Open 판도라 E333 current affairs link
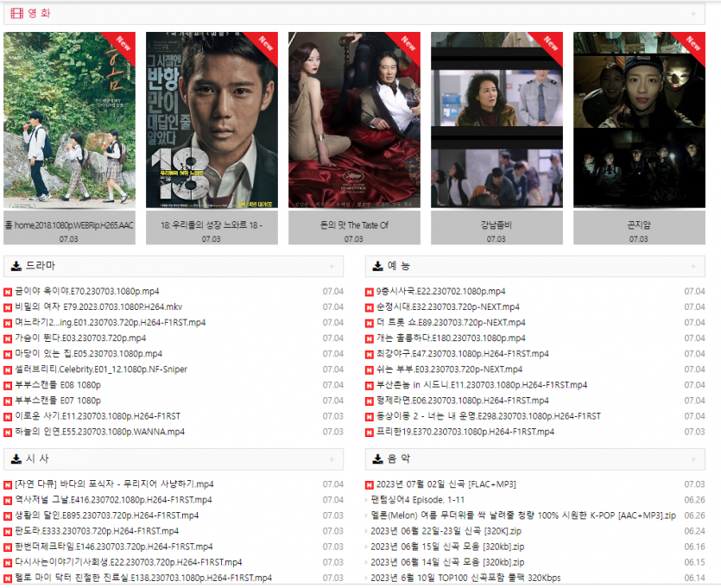Image resolution: width=721 pixels, height=588 pixels. point(97,531)
